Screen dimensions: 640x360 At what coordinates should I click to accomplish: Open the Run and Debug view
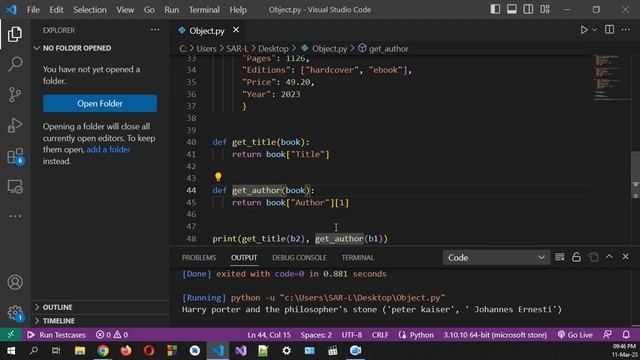(15, 125)
